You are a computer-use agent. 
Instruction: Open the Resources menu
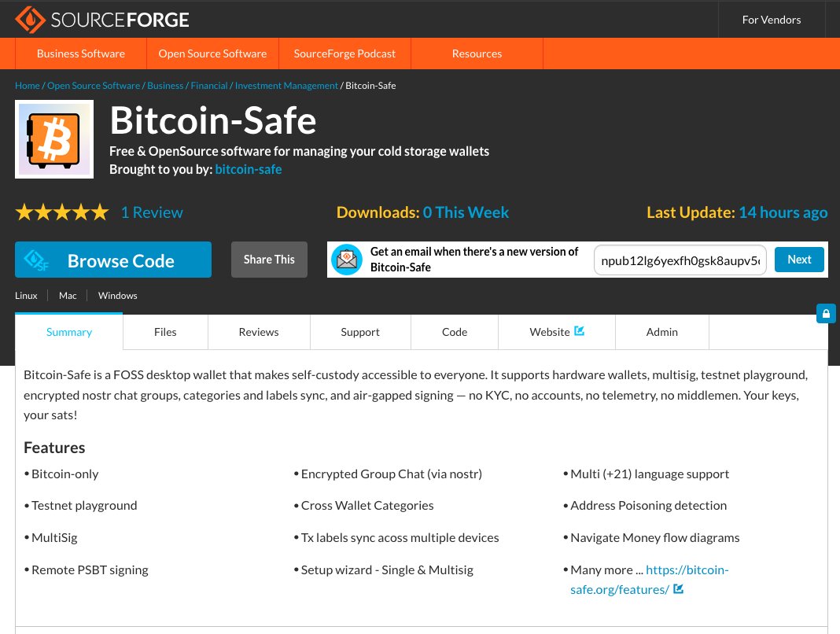coord(477,53)
